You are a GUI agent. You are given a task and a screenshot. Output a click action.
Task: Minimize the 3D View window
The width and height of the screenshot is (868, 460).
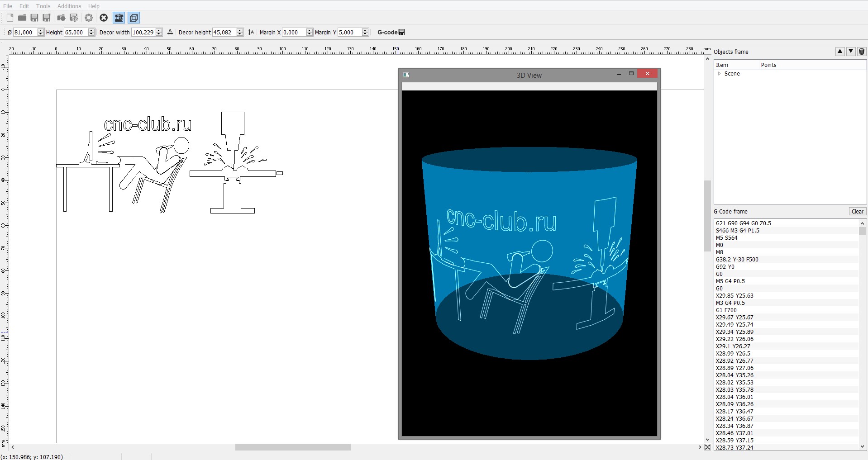pyautogui.click(x=619, y=74)
